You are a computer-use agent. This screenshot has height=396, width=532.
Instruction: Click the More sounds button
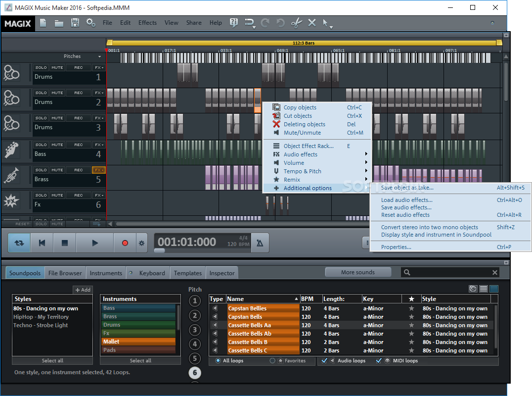(x=358, y=272)
